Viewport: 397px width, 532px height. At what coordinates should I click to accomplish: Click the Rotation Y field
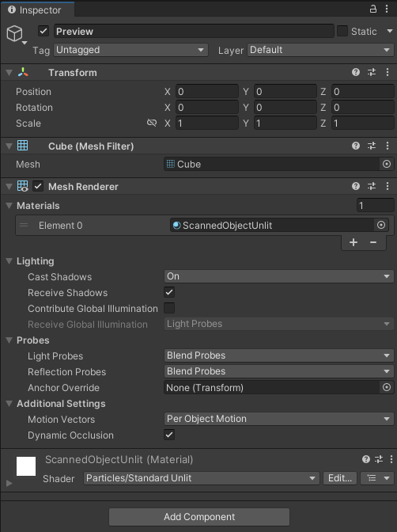point(285,108)
